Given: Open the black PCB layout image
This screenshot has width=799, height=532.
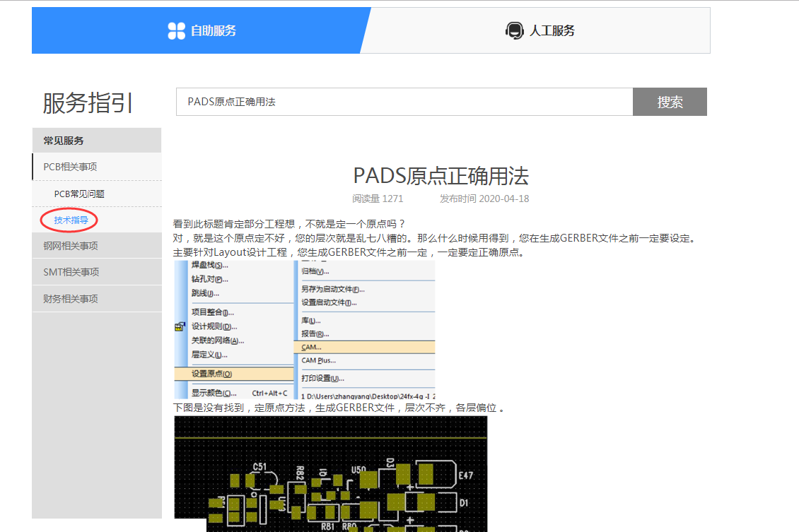Looking at the screenshot, I should [331, 474].
